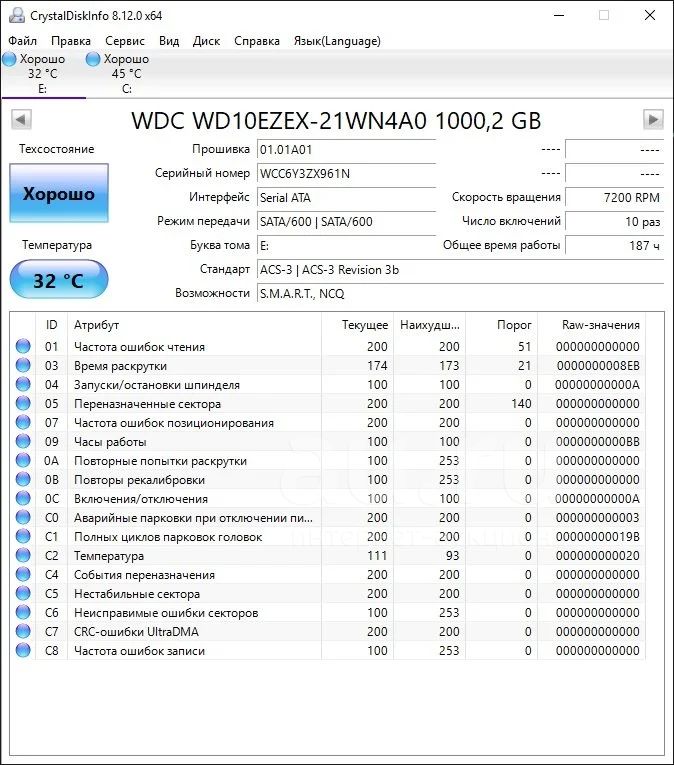The width and height of the screenshot is (674, 765).
Task: Click status orb for attribute 01 read error rate
Action: 23,346
